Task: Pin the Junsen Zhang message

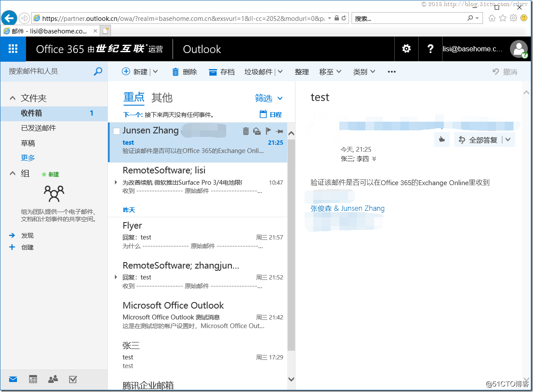Action: pos(279,131)
